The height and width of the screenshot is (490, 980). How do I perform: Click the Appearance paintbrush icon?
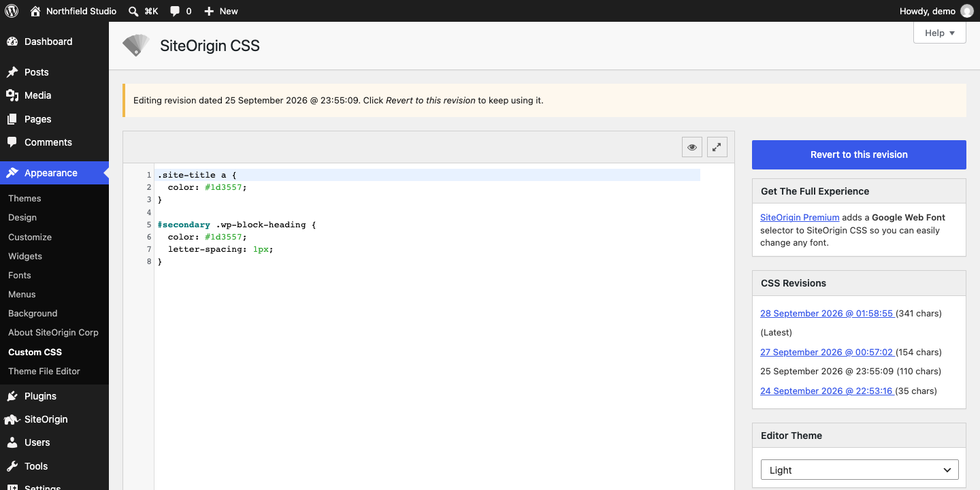tap(12, 173)
